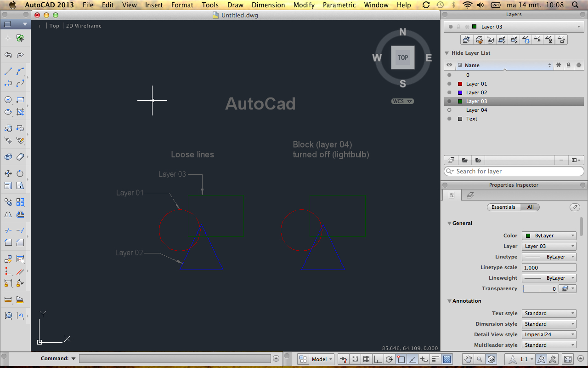Choose the Rectangular Array tool

tap(20, 202)
